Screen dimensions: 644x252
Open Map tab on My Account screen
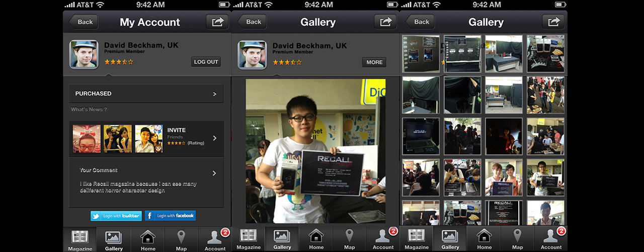[181, 239]
